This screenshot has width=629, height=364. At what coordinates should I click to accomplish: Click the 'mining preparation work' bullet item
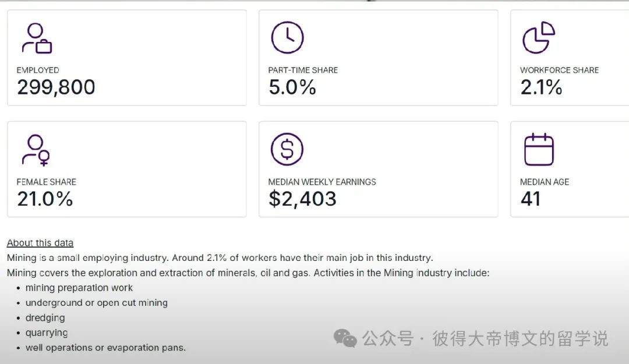click(79, 288)
